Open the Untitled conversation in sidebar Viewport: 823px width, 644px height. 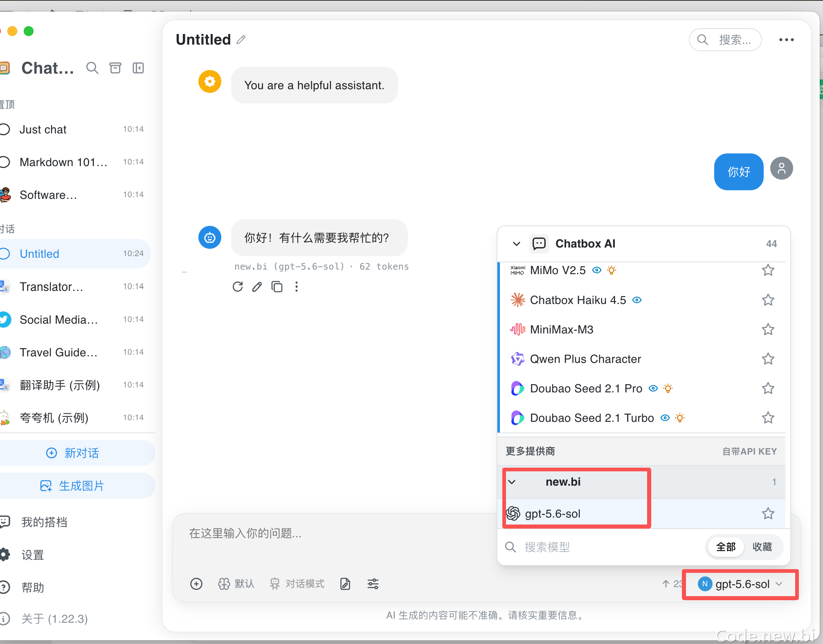point(74,254)
